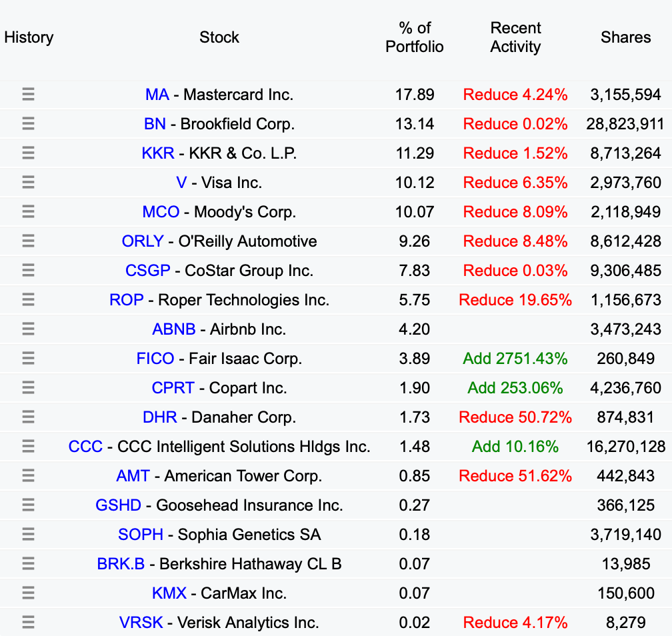
Task: Select 'Reduce 4.24%' activity for Mastercard
Action: (x=515, y=95)
